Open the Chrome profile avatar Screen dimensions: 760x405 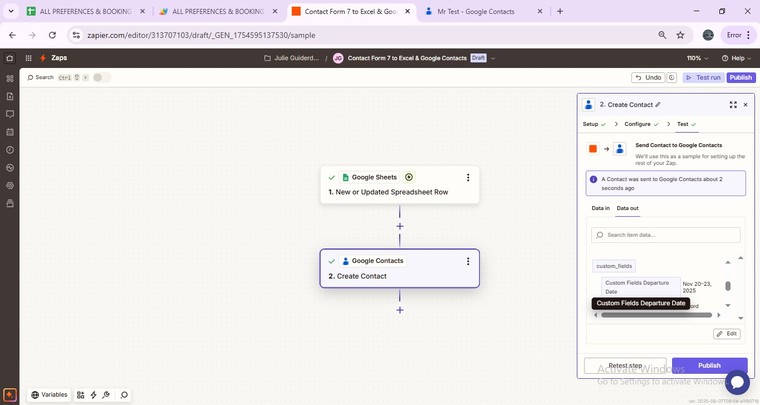coord(708,35)
